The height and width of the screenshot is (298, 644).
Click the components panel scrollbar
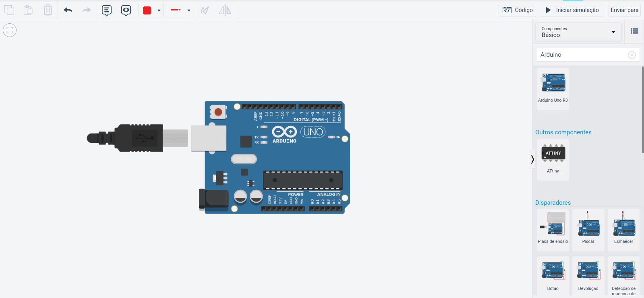[642, 109]
